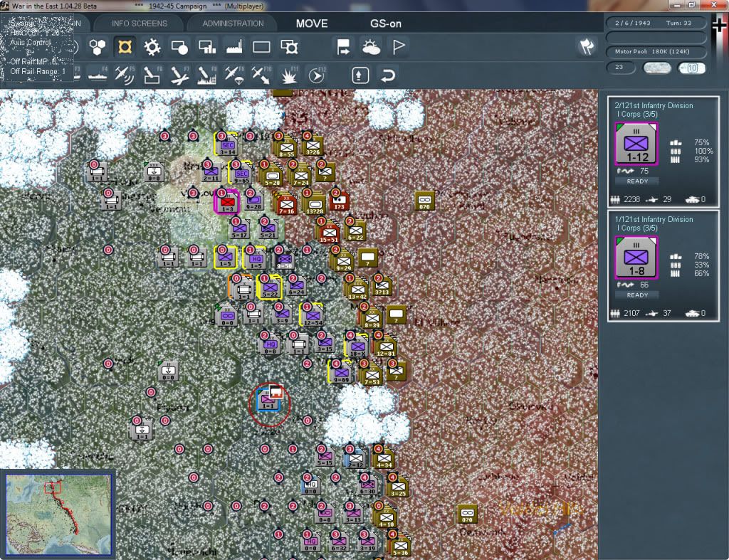This screenshot has height=560, width=729.
Task: Toggle the hex grid display icon
Action: coord(98,47)
